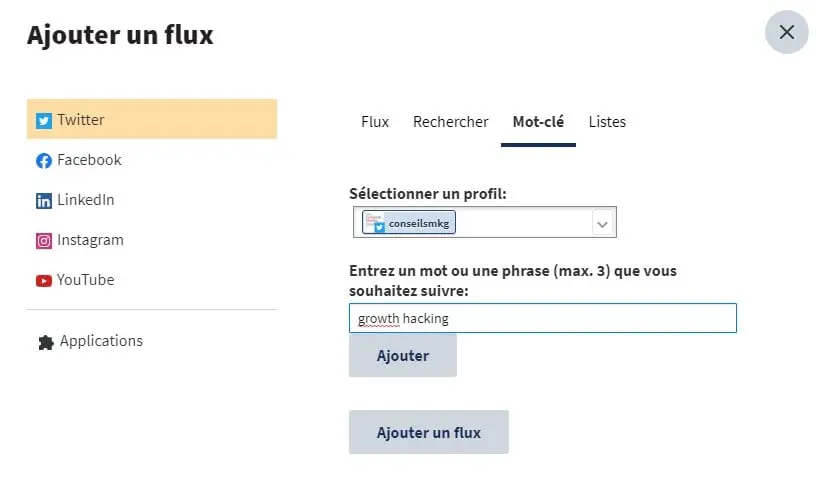Viewport: 816px width, 504px height.
Task: Switch to the Flux tab
Action: 375,122
